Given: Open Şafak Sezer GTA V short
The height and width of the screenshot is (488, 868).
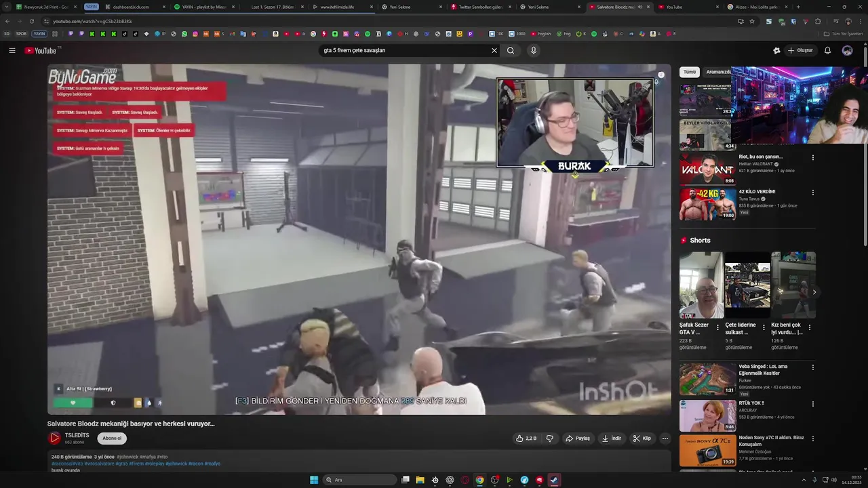Looking at the screenshot, I should point(701,285).
